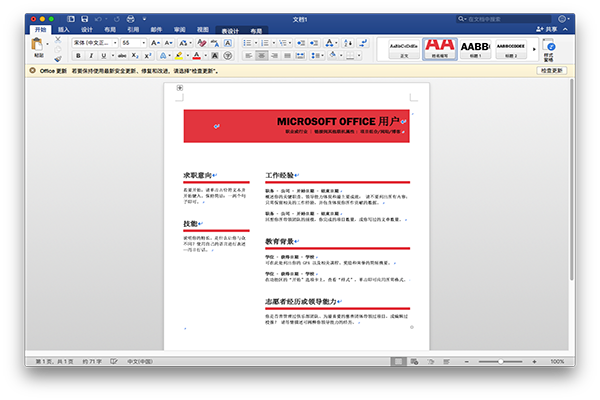The height and width of the screenshot is (400, 600).
Task: Toggle Strikethrough formatting
Action: point(122,56)
